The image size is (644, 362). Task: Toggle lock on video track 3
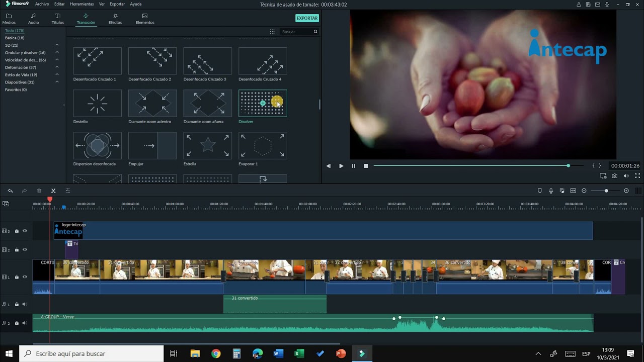(17, 231)
